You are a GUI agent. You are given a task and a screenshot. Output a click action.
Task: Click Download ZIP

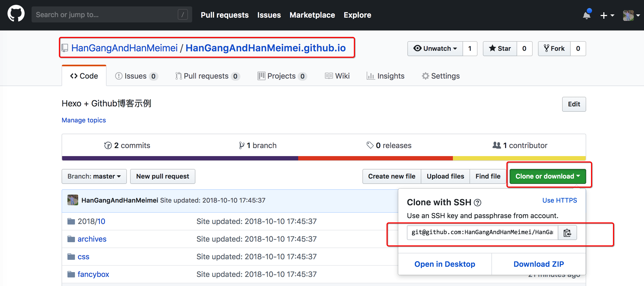point(539,264)
